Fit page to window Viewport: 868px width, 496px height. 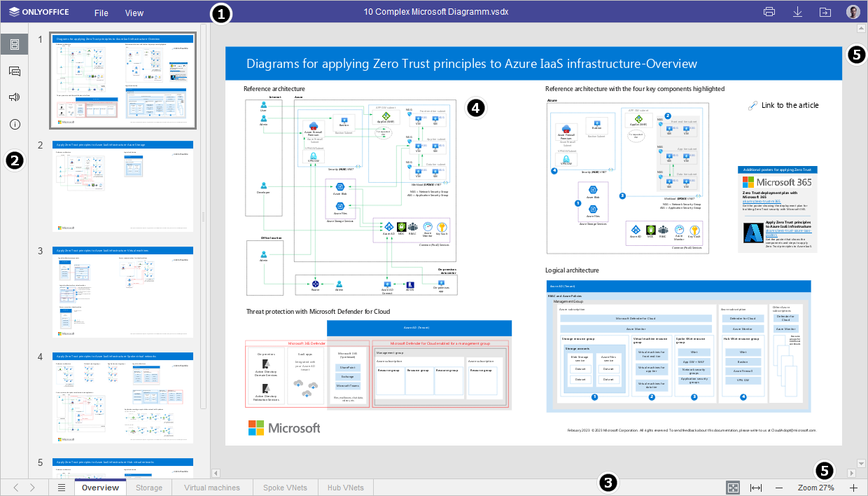[x=732, y=486]
